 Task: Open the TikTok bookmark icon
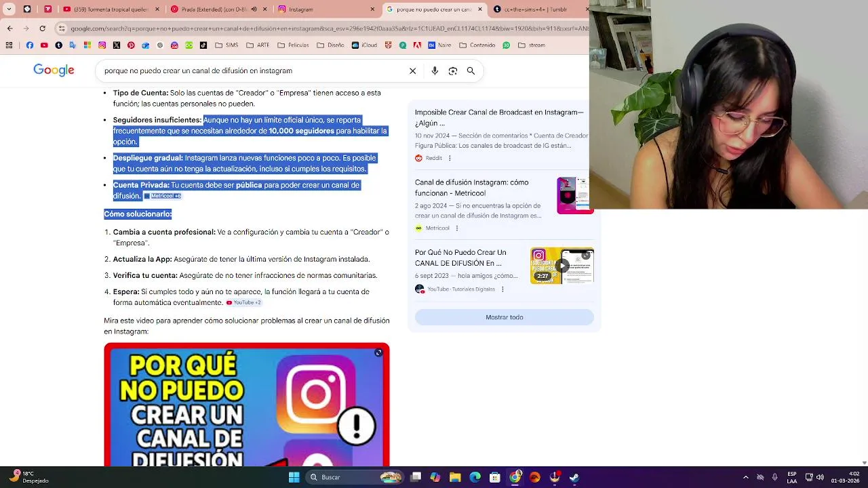click(203, 45)
